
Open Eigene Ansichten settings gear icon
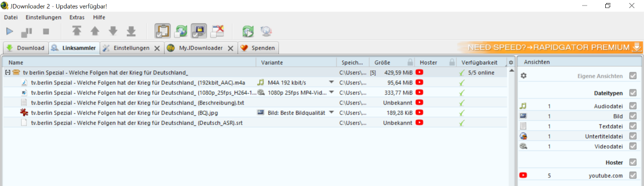coord(523,76)
